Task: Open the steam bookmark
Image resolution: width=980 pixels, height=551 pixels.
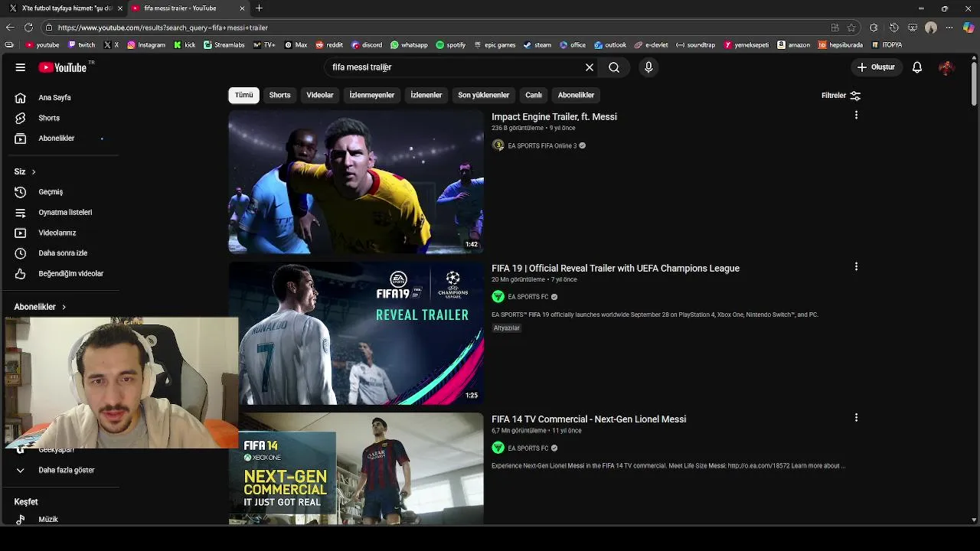Action: click(x=537, y=45)
